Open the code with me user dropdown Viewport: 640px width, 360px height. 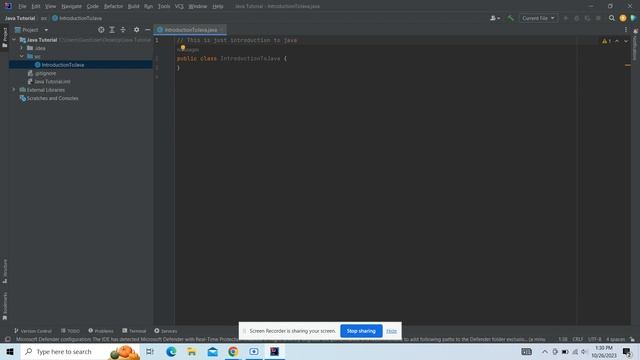tap(495, 18)
